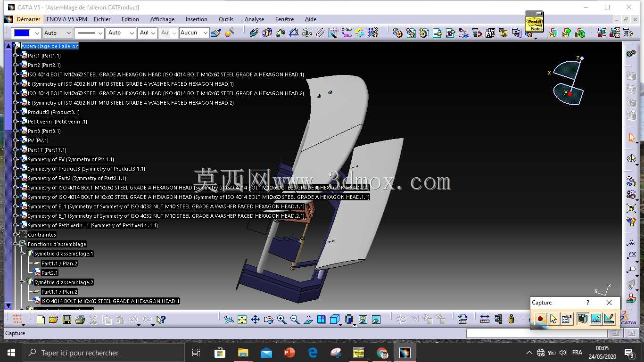Expand the Product3 (Product3.1) node
This screenshot has width=644, height=362.
click(x=16, y=112)
